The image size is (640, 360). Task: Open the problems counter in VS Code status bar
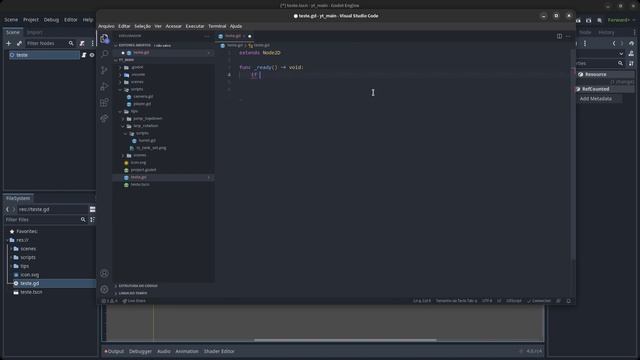[109, 301]
